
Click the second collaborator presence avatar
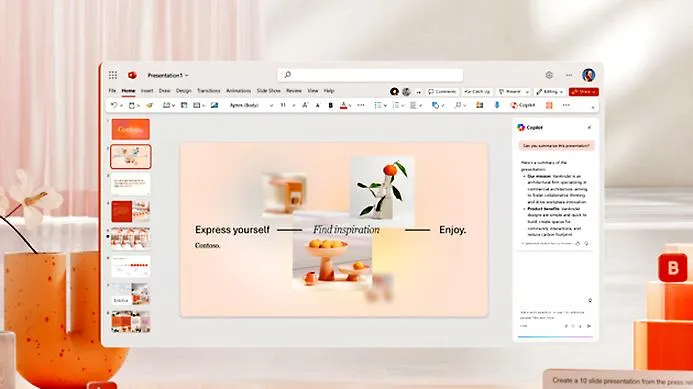coord(406,92)
